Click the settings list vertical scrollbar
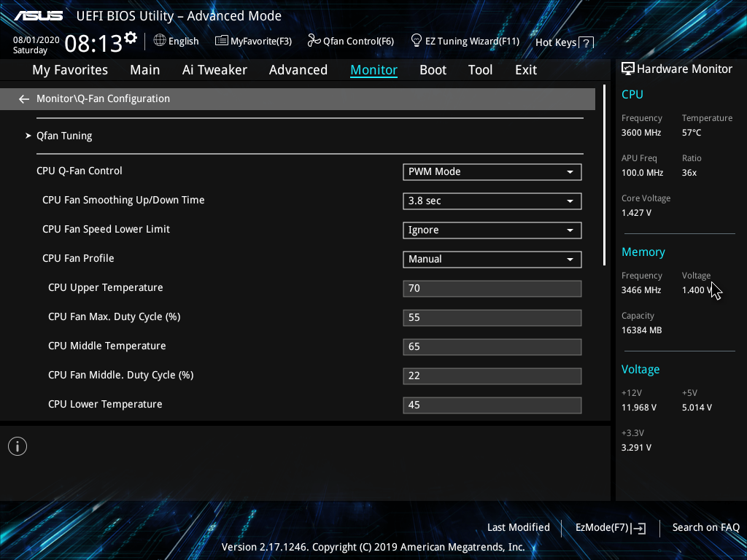This screenshot has height=560, width=747. pyautogui.click(x=604, y=175)
